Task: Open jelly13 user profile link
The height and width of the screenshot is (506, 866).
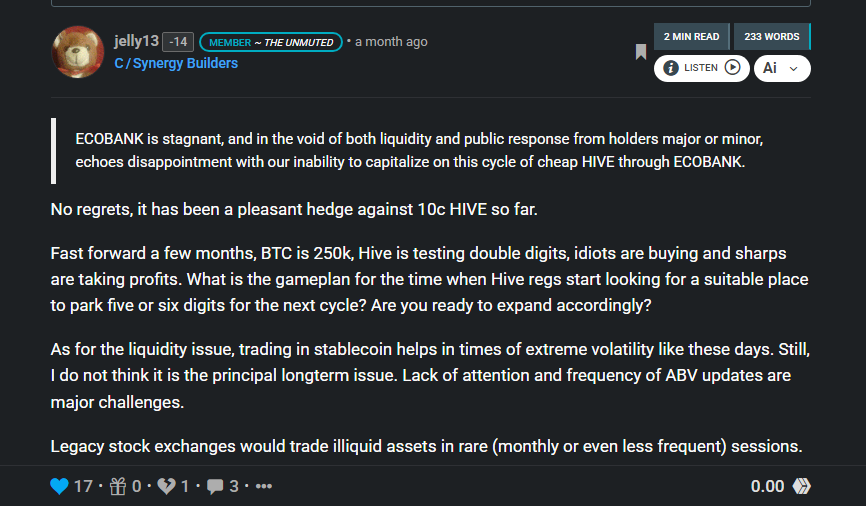Action: 136,41
